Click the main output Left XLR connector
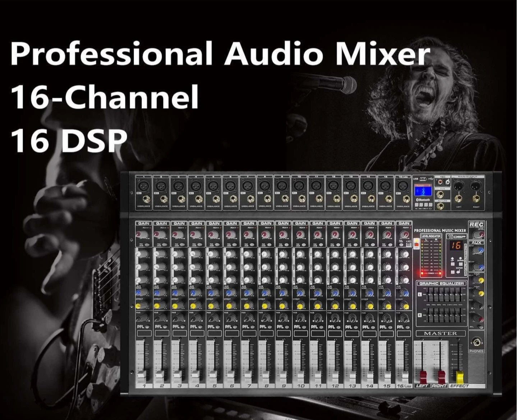Screen dimensions: 517x420 point(459,186)
